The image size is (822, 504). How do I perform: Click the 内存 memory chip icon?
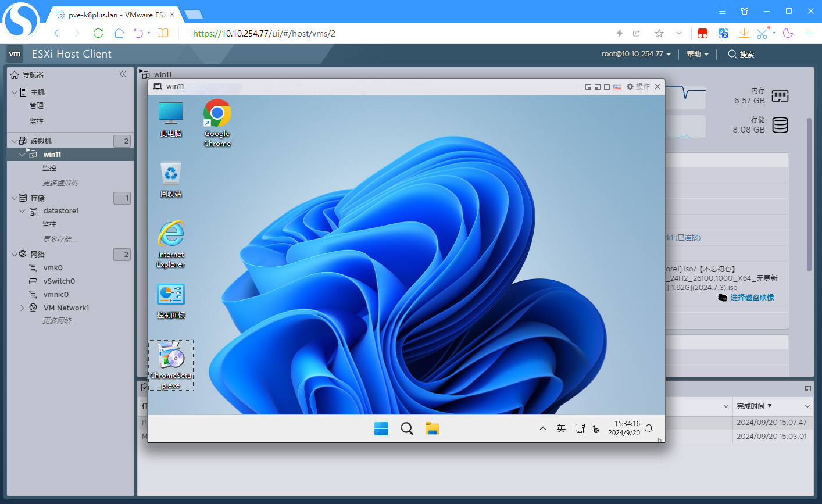tap(780, 96)
